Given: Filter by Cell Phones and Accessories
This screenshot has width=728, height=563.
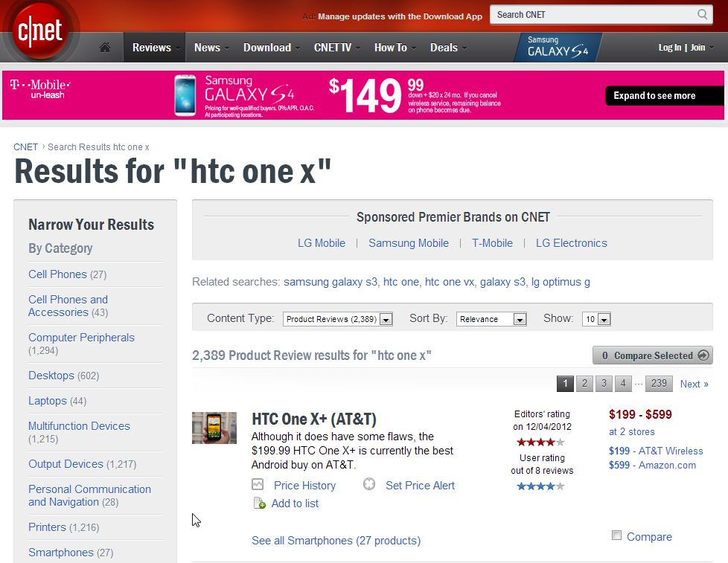Looking at the screenshot, I should tap(68, 306).
